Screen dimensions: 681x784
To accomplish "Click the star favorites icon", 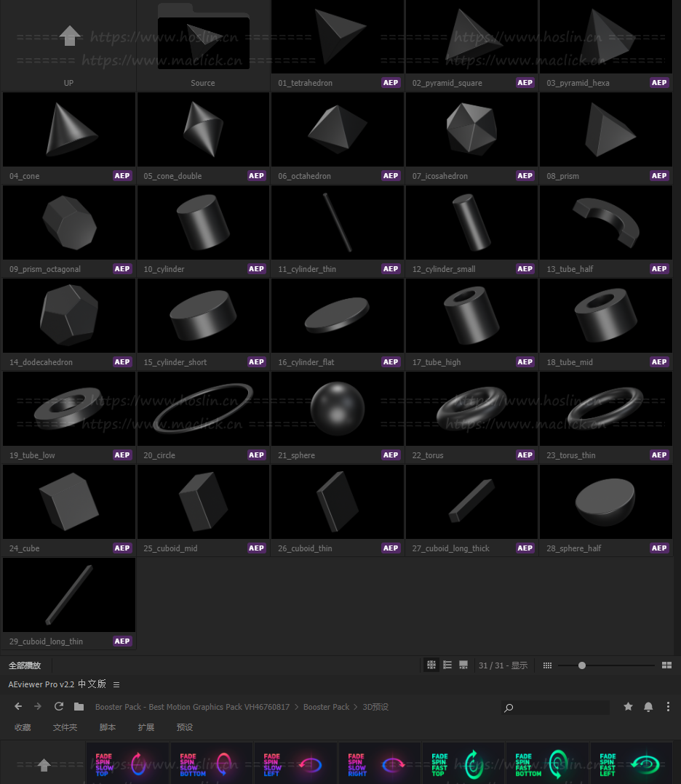I will tap(628, 706).
